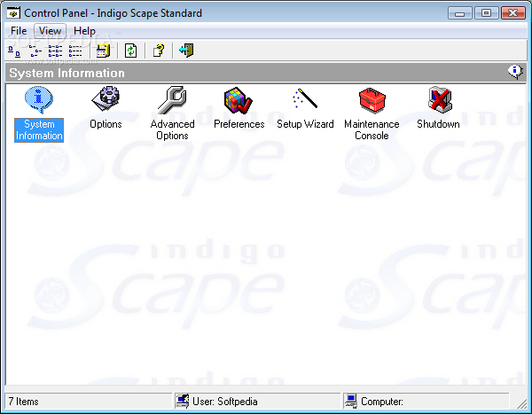Click the 'Advanced Options' label text
Image resolution: width=532 pixels, height=414 pixels.
[172, 129]
